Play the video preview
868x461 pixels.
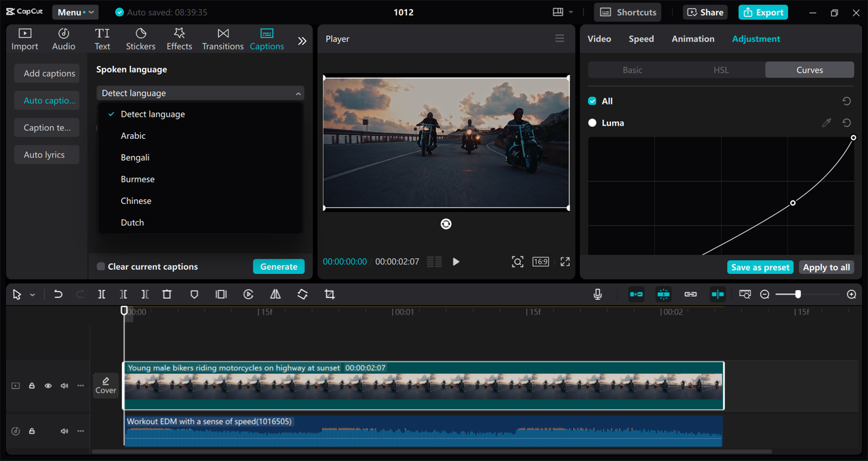click(456, 262)
